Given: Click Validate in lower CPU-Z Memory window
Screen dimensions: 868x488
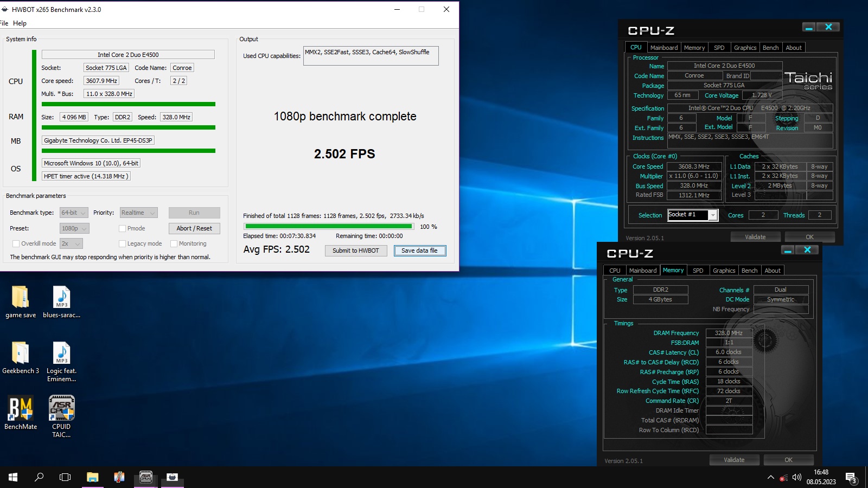Looking at the screenshot, I should point(734,460).
